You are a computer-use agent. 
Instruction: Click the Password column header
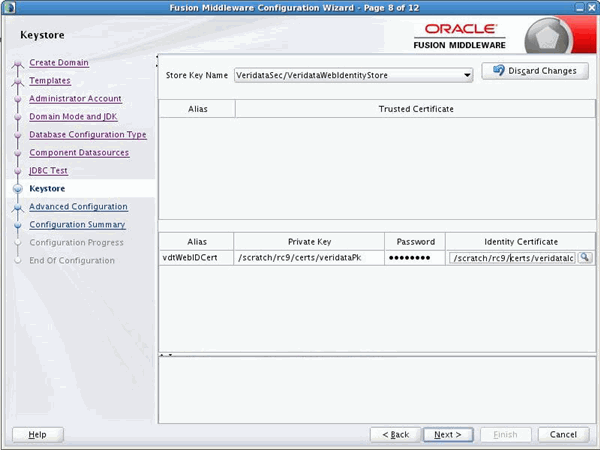(x=415, y=241)
